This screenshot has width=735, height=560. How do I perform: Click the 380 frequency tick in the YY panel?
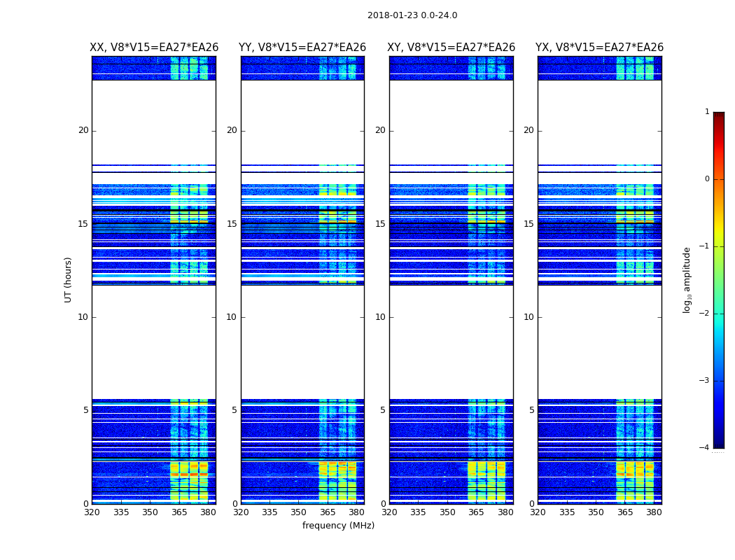(357, 512)
